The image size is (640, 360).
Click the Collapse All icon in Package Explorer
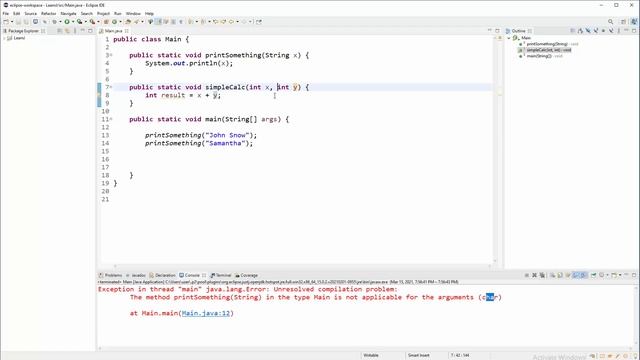[x=60, y=31]
